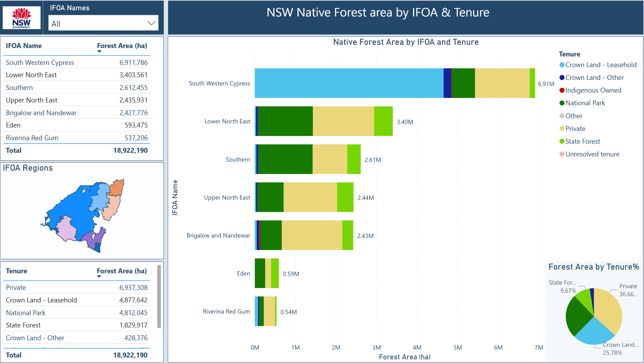This screenshot has width=644, height=363.
Task: Click the Other legend grey swatch
Action: (562, 116)
